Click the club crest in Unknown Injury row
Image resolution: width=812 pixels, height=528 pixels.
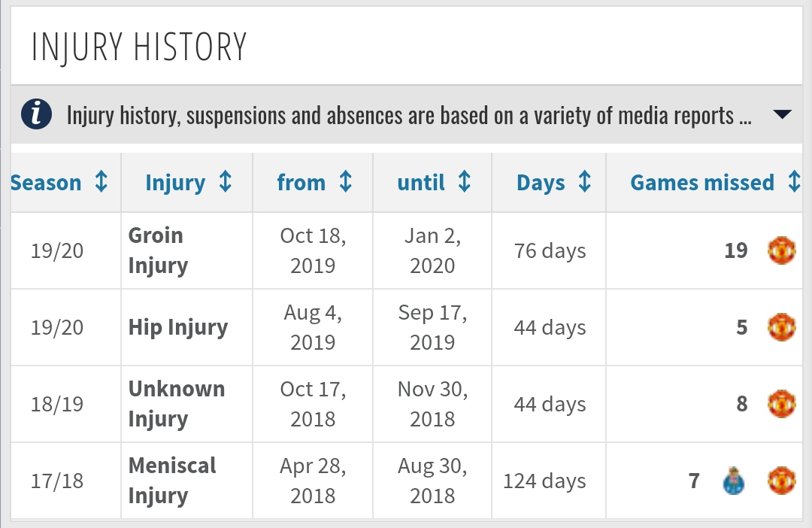click(x=781, y=404)
